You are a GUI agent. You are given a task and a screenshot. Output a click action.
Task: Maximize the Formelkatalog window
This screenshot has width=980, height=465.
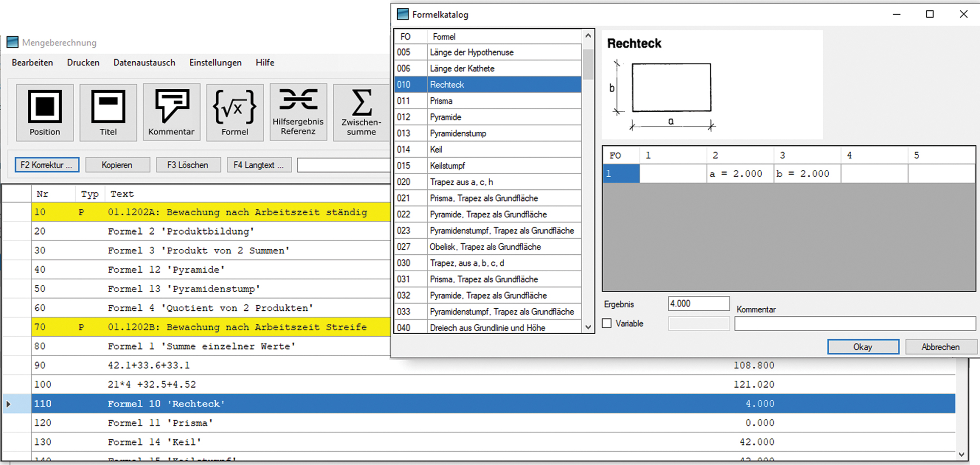(x=930, y=14)
